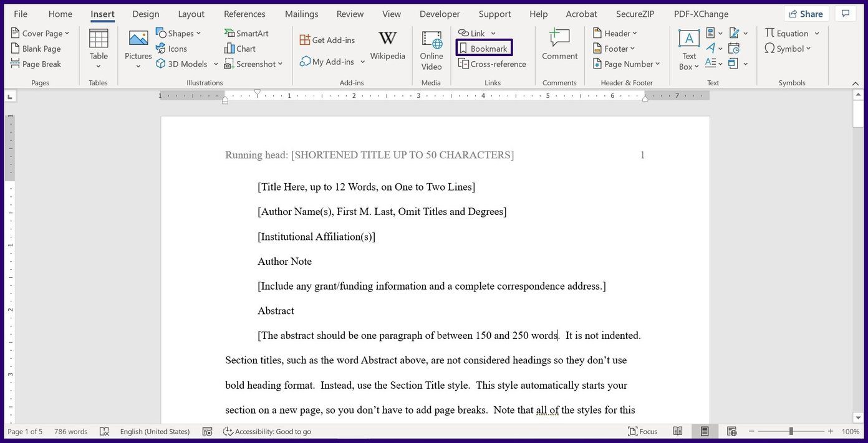Switch to the PDF-XChange tab
Image resolution: width=868 pixels, height=443 pixels.
(x=700, y=14)
